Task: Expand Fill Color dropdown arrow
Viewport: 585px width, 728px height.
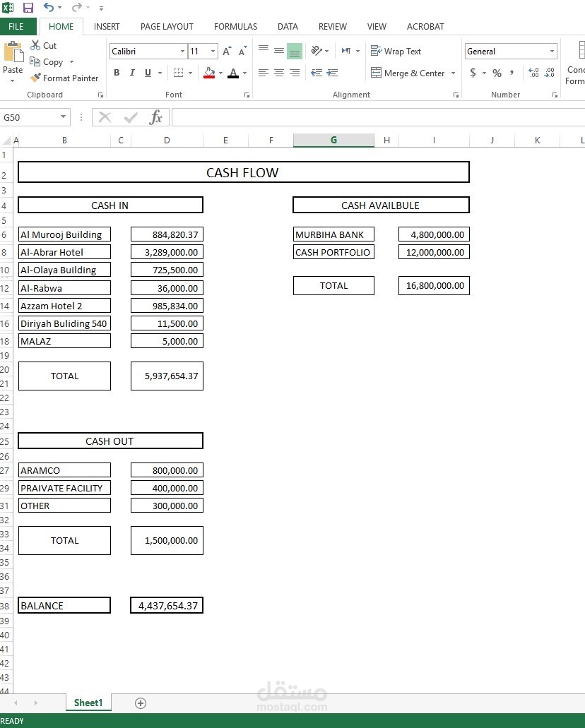Action: click(220, 73)
